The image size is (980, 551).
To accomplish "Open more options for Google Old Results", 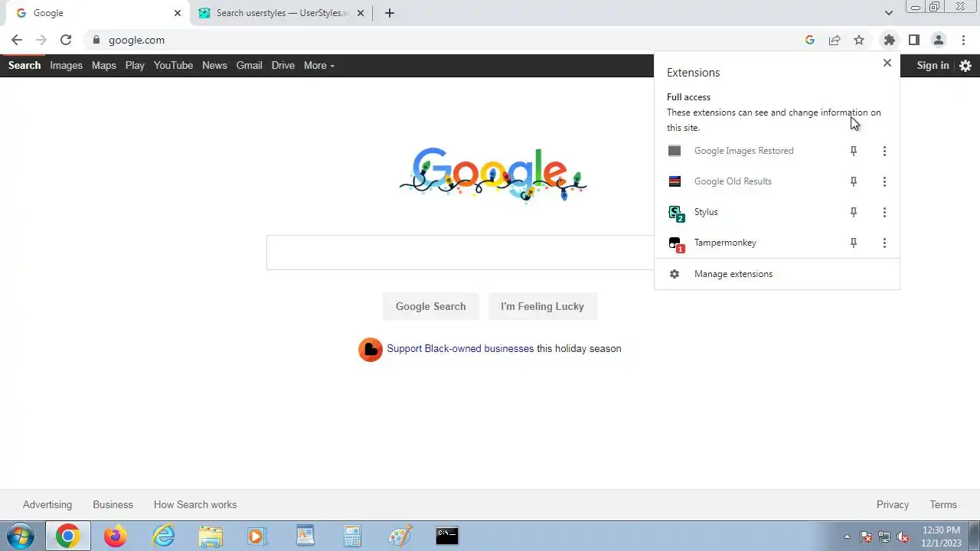I will (884, 181).
